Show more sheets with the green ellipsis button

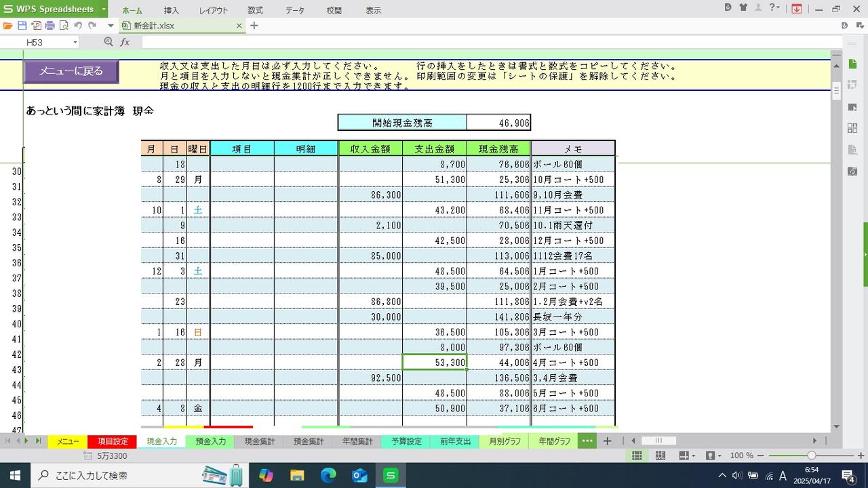pos(587,441)
